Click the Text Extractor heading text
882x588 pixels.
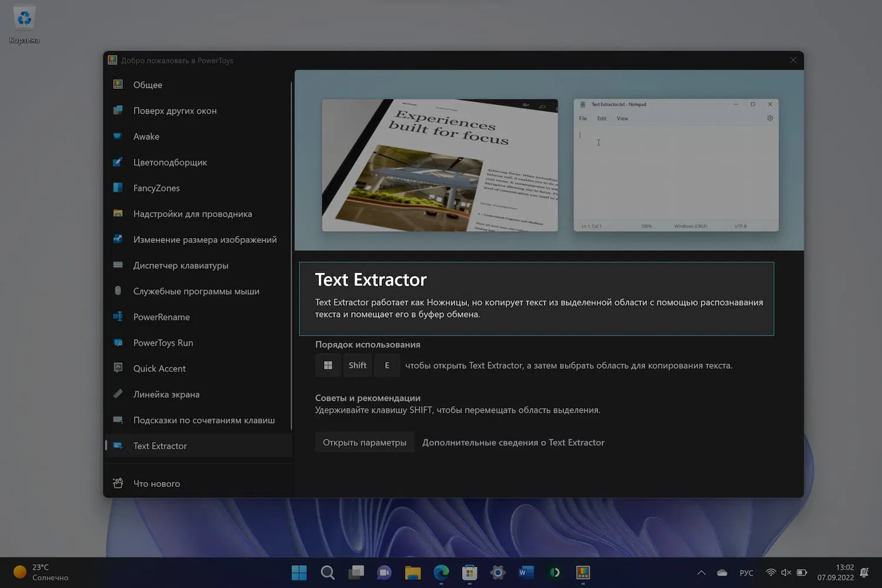[x=371, y=280]
